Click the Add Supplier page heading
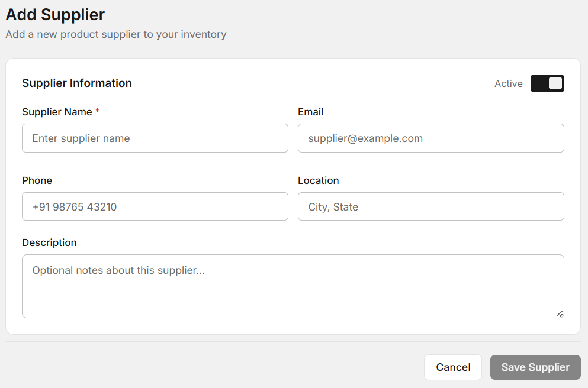The height and width of the screenshot is (388, 588). point(54,14)
